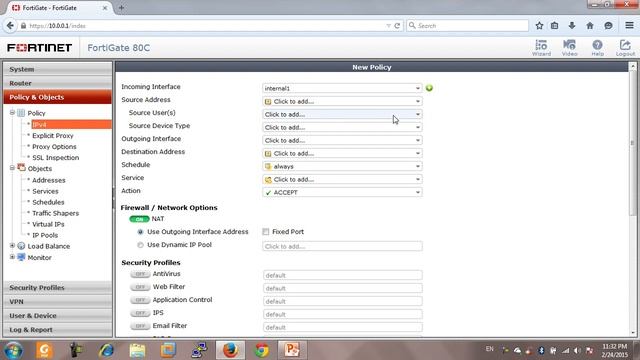This screenshot has width=640, height=360.
Task: Launch Internet Explorer from the taskbar
Action: coord(106,350)
